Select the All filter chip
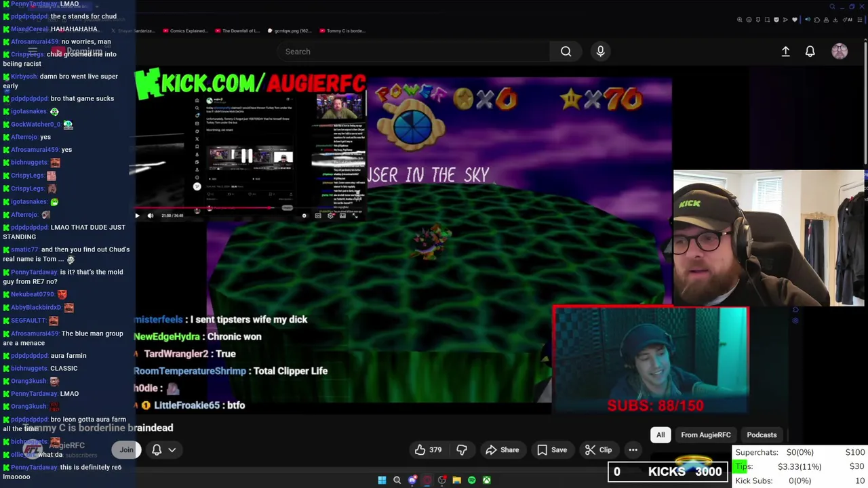This screenshot has height=488, width=868. [660, 435]
